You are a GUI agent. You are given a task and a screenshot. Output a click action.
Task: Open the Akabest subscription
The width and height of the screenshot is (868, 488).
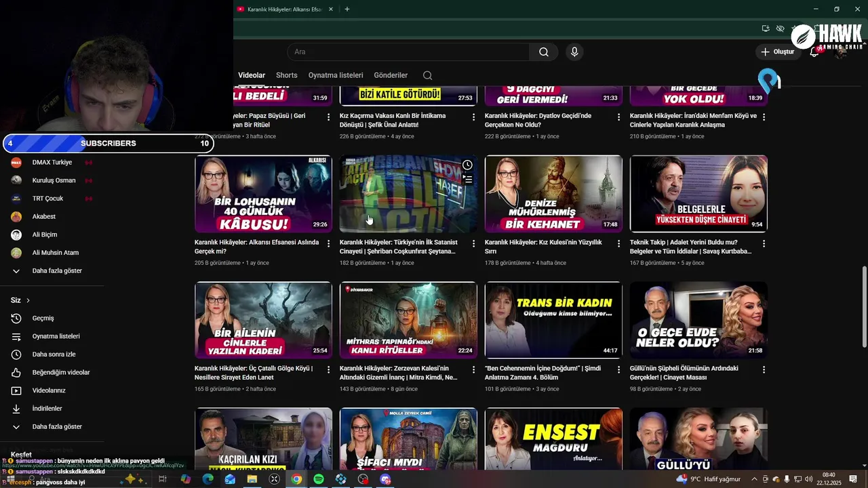(x=44, y=216)
